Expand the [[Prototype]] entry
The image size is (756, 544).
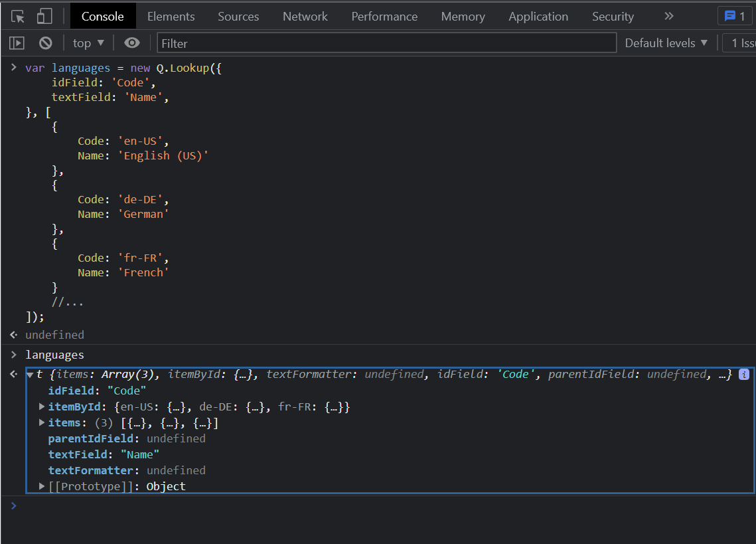(41, 486)
